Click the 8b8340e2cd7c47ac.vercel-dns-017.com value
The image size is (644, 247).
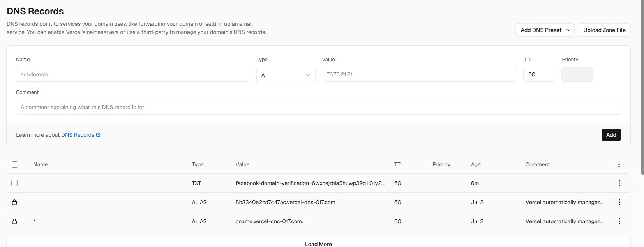click(x=285, y=202)
